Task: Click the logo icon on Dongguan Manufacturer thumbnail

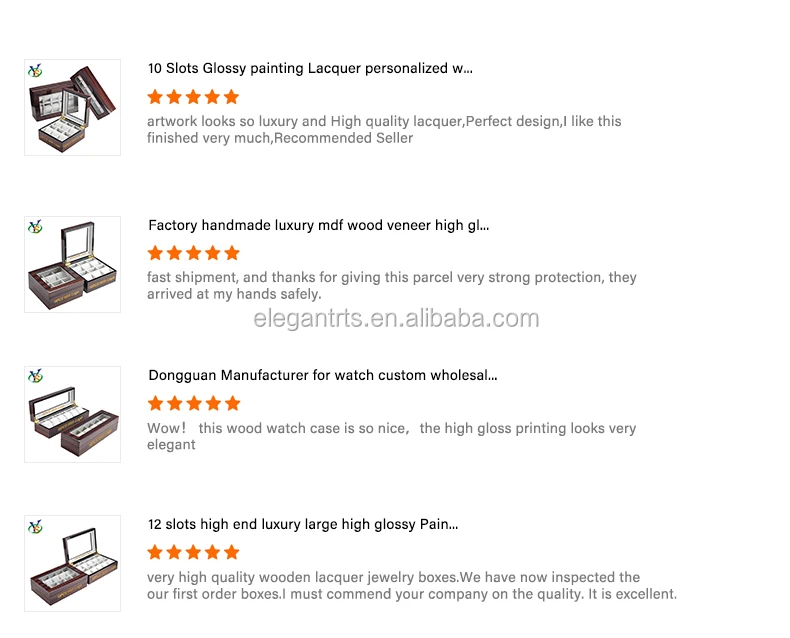Action: click(x=35, y=377)
